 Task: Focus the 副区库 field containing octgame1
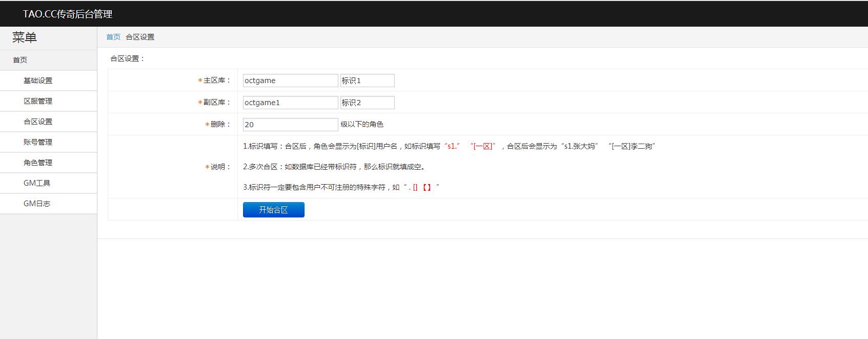(290, 103)
